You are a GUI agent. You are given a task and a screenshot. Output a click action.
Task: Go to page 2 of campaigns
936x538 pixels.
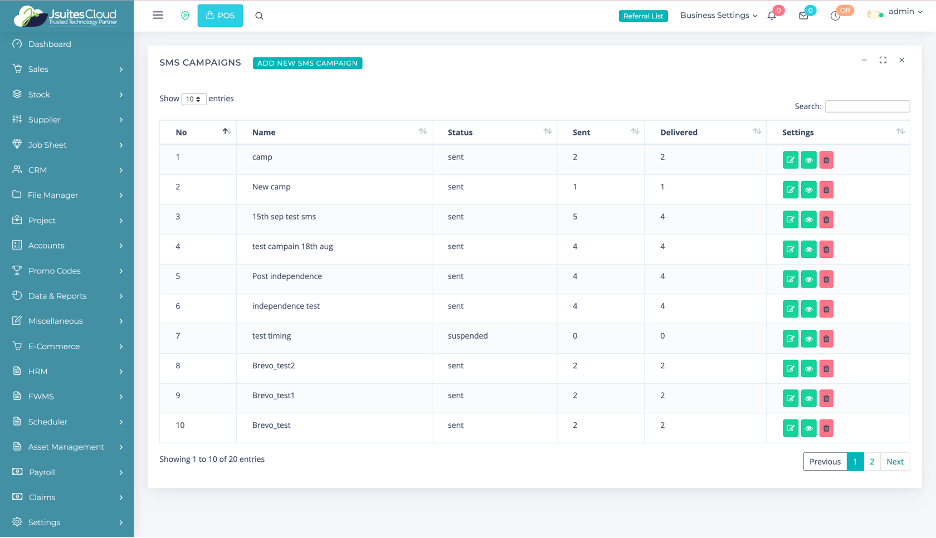[872, 461]
